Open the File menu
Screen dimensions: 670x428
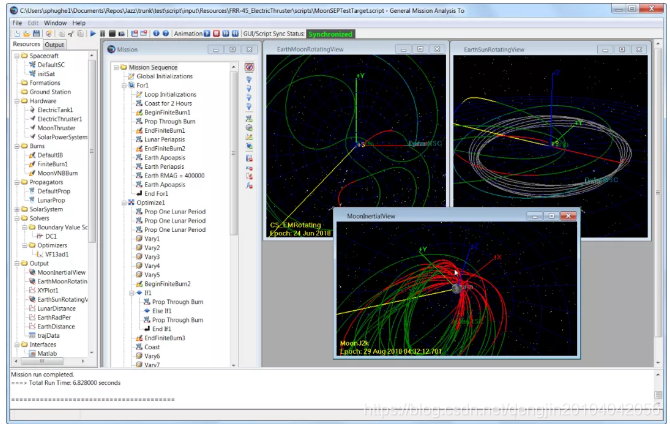(x=17, y=20)
